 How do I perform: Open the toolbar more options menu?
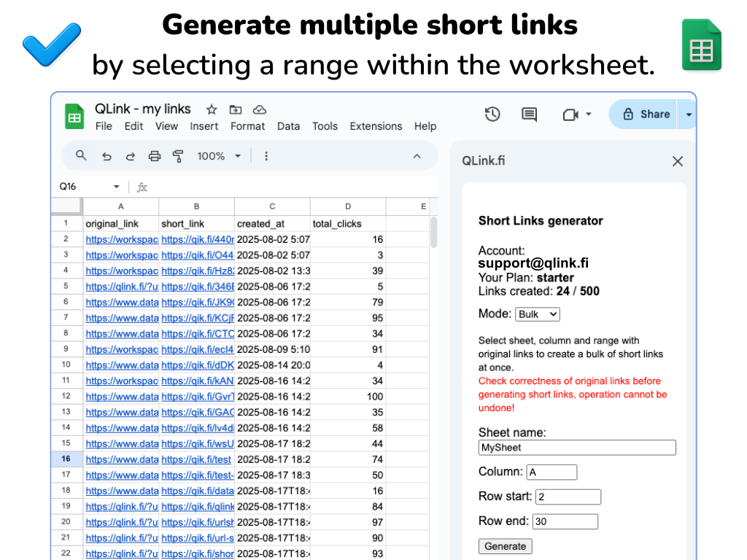(266, 156)
